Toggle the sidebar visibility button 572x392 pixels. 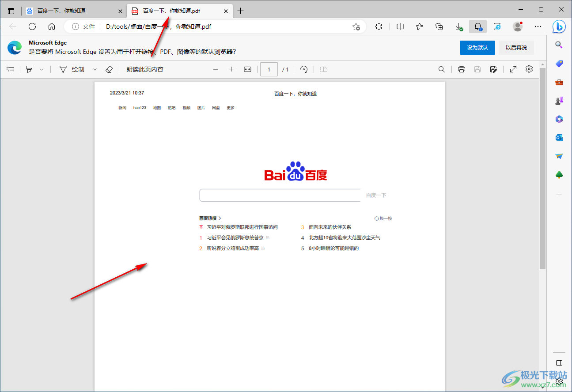[559, 363]
